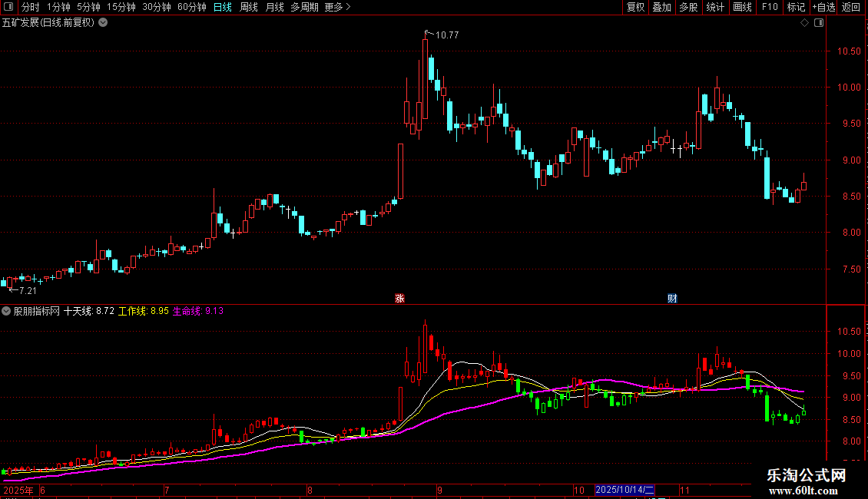Open the dropdown beside 五矿发展(日线.前复权)
This screenshot has height=499, width=868.
(x=103, y=23)
